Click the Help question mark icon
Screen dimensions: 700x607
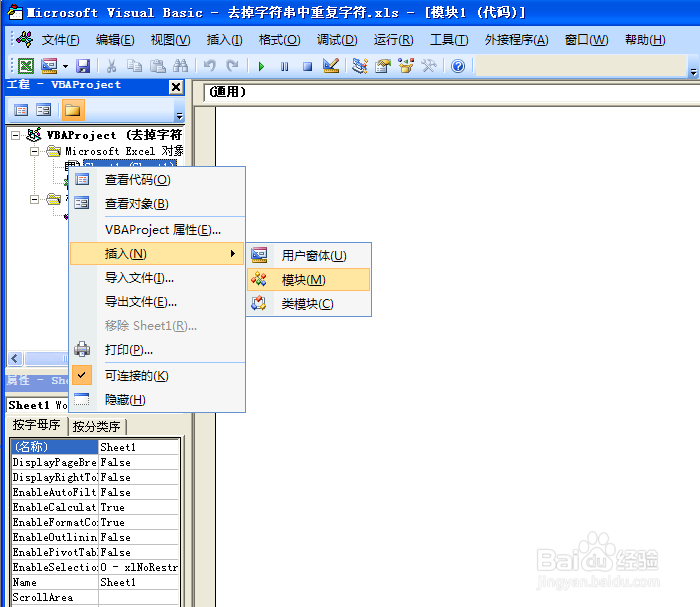click(458, 66)
